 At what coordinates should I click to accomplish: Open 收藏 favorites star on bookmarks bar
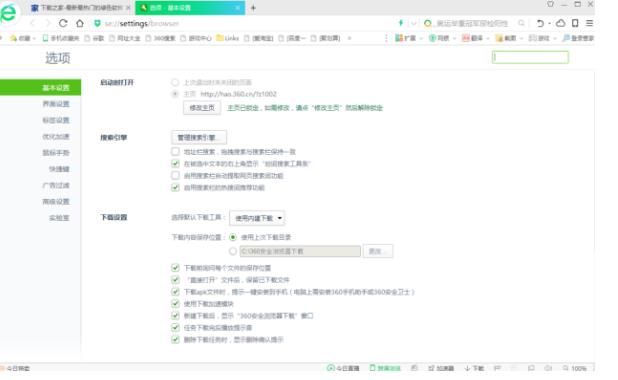pos(21,38)
